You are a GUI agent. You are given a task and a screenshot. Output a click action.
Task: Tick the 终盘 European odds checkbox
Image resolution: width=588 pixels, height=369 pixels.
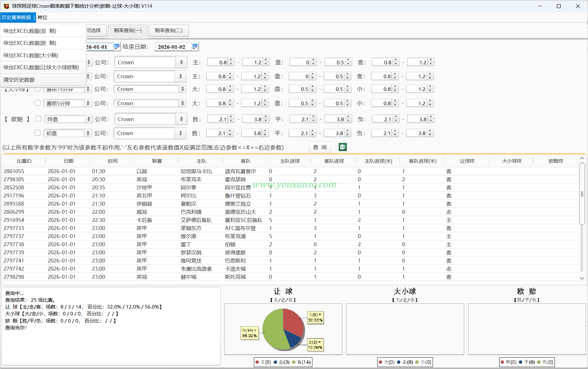click(x=38, y=119)
